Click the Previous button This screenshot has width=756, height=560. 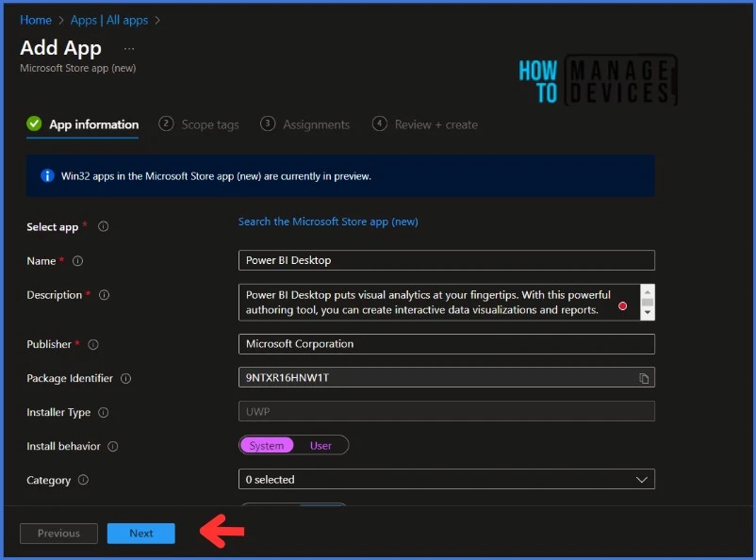[x=58, y=534]
